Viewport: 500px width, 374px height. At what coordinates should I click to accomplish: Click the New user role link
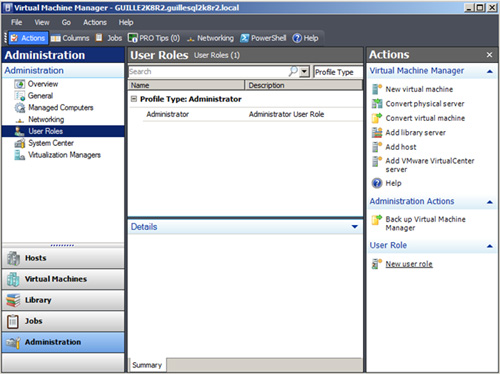coord(409,264)
